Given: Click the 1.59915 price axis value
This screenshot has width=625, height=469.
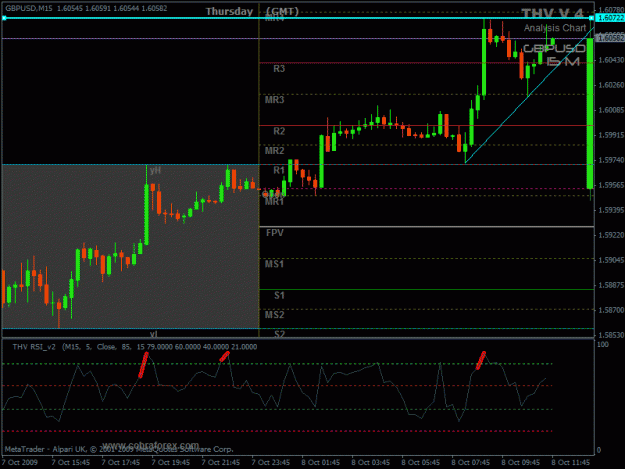Looking at the screenshot, I should (x=611, y=135).
